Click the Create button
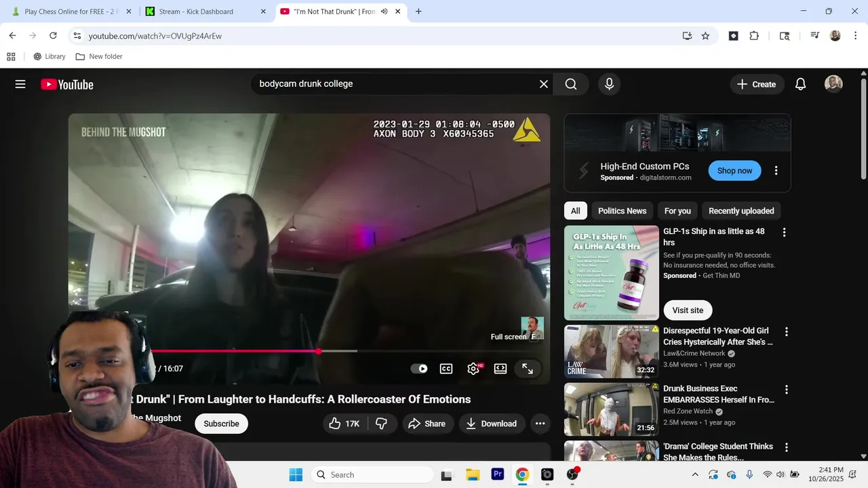This screenshot has height=488, width=868. (x=757, y=84)
